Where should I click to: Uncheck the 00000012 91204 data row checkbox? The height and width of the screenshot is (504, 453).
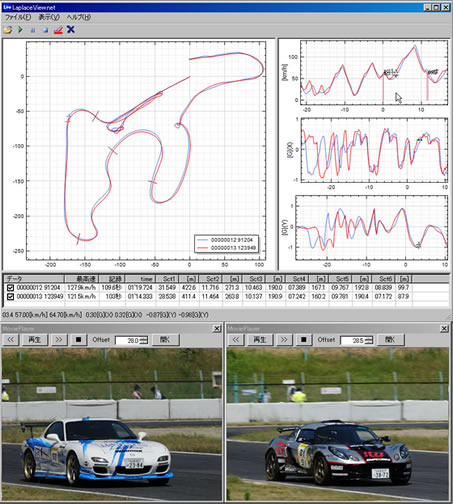tap(10, 288)
